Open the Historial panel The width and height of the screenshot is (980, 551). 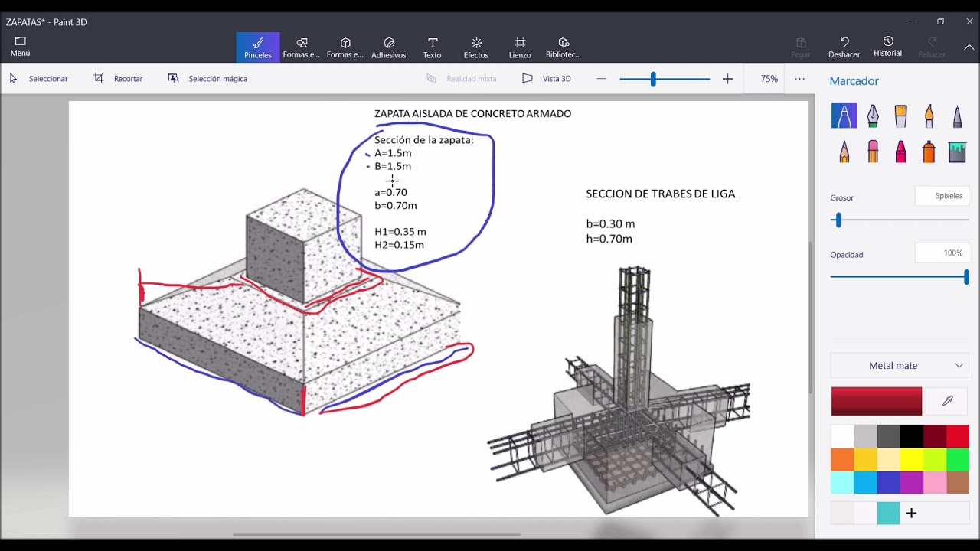point(888,47)
